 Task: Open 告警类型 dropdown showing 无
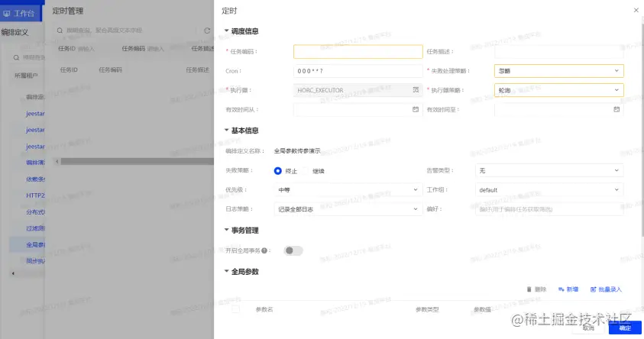tap(549, 170)
